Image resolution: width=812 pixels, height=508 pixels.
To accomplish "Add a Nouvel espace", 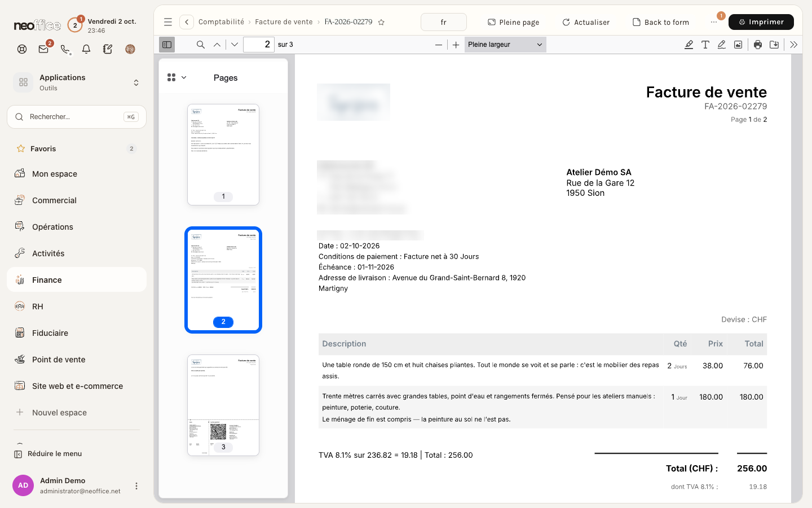I will 77,413.
